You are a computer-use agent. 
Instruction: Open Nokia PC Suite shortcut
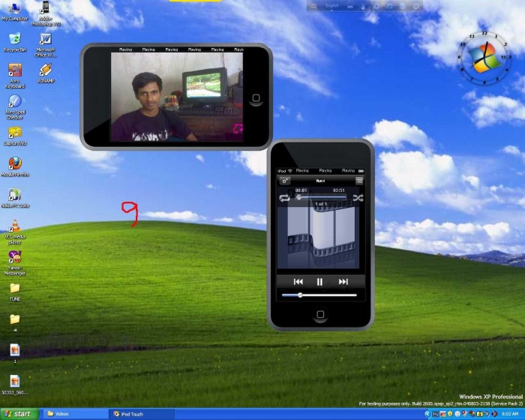[x=15, y=198]
